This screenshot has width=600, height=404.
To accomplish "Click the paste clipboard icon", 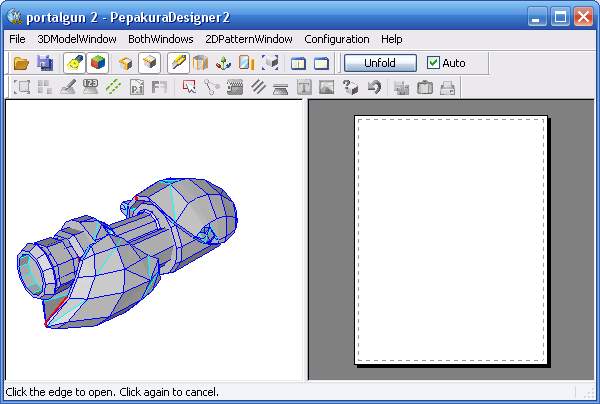I will [425, 87].
